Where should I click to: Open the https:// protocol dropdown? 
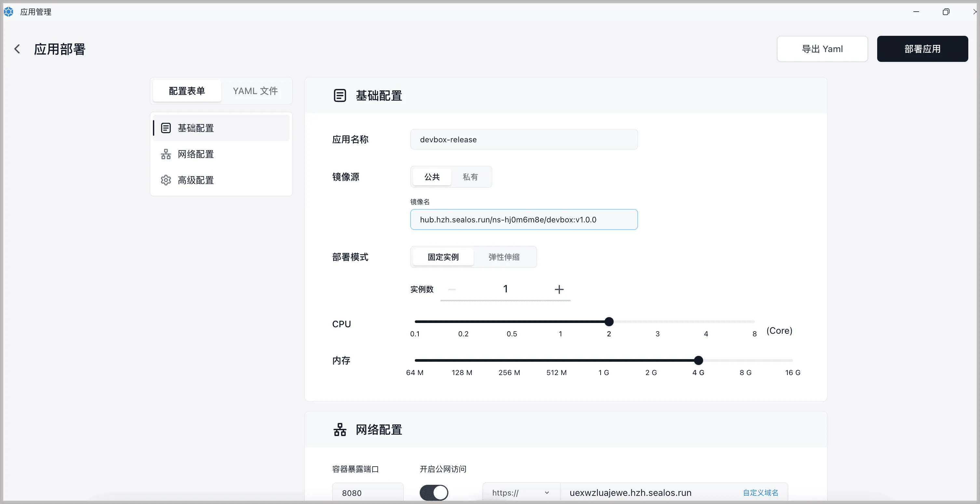click(x=521, y=493)
